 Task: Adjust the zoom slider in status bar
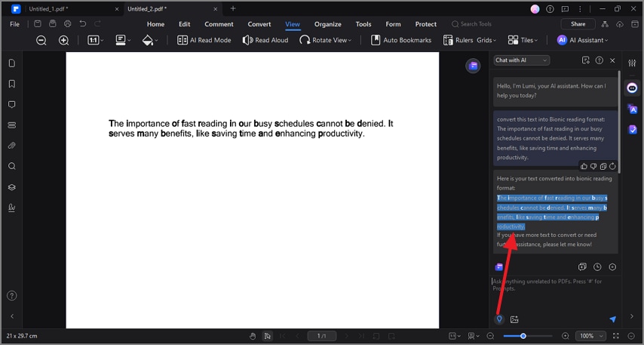[523, 336]
